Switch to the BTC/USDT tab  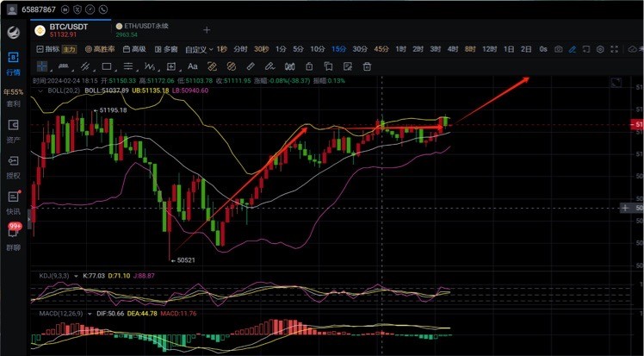click(x=71, y=30)
